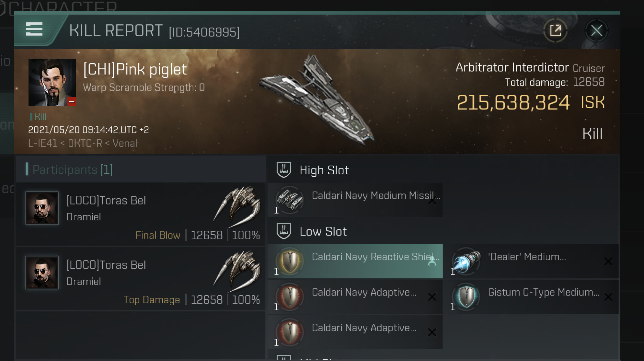
Task: Click the L-IE41 system link
Action: [x=42, y=143]
